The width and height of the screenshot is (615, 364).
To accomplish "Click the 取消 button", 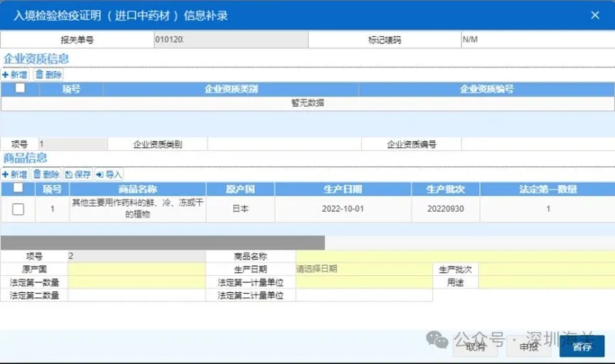I will [x=476, y=347].
